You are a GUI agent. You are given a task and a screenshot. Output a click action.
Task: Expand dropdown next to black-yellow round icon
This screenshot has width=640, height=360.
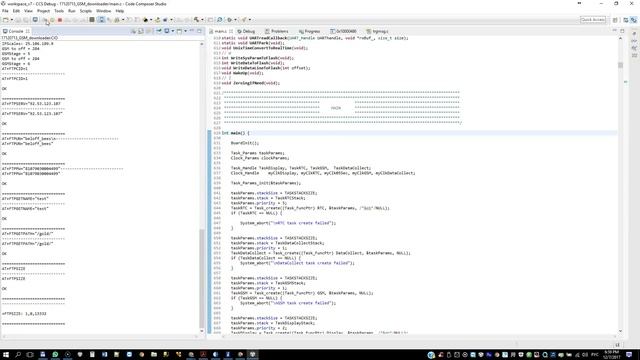(x=151, y=20)
